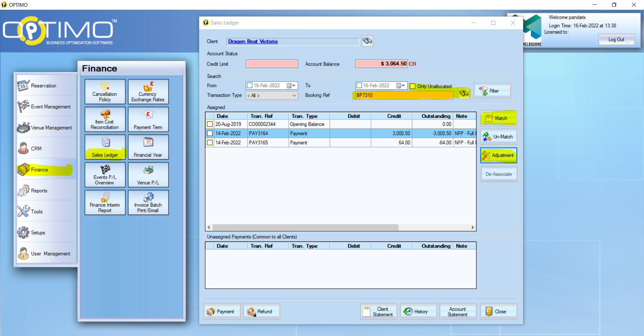The width and height of the screenshot is (644, 336).
Task: Open the Sales Ledger tile
Action: pyautogui.click(x=105, y=147)
